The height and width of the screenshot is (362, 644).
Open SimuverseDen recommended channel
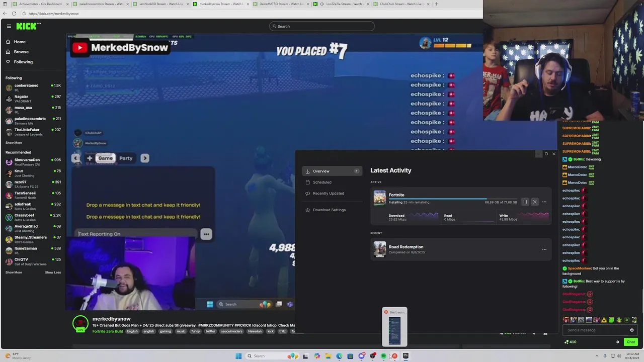coord(33,162)
